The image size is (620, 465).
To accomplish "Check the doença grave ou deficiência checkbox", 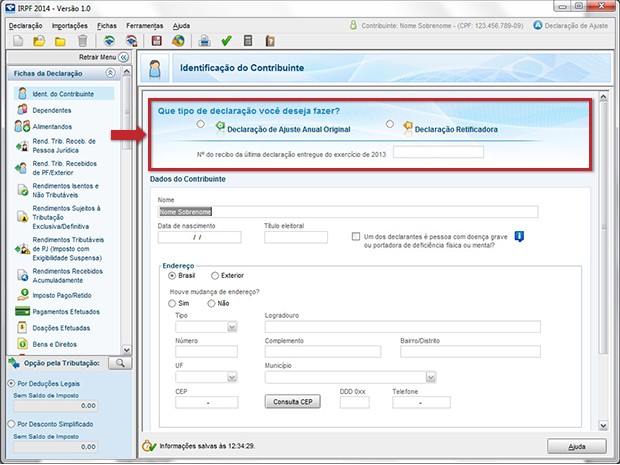I will 356,236.
